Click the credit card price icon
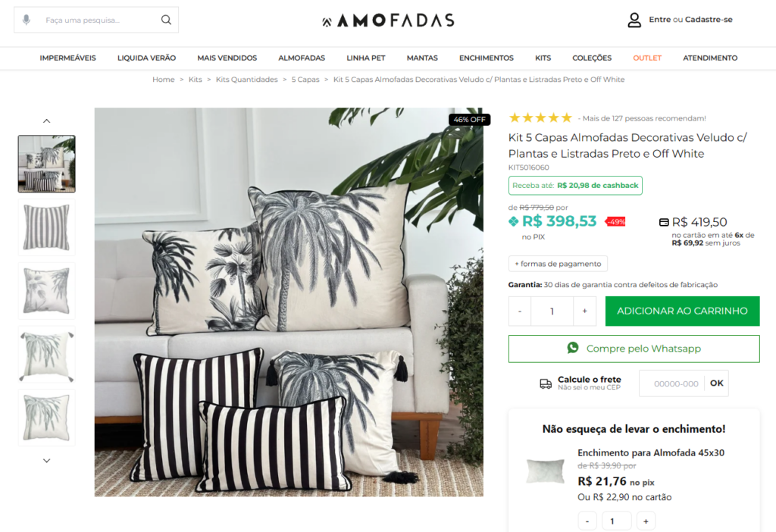Viewport: 776px width, 532px height. (664, 222)
